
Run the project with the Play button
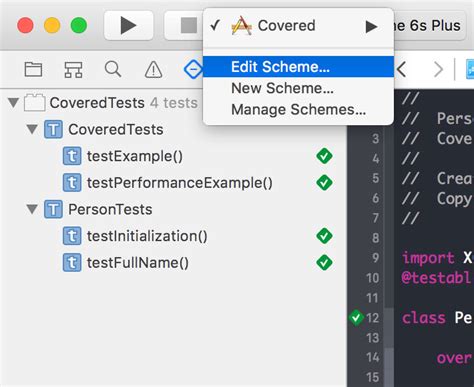click(129, 25)
